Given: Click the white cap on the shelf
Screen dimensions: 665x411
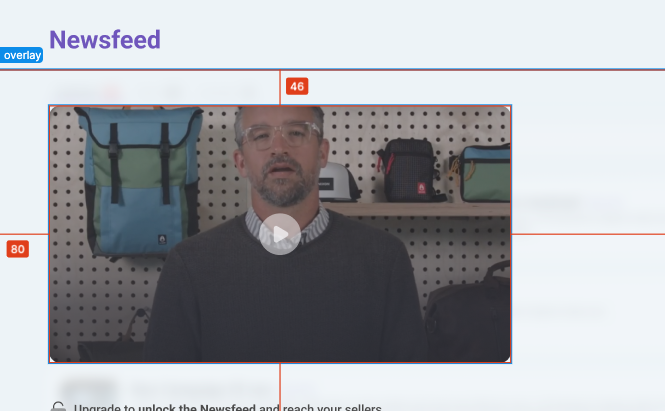Looking at the screenshot, I should point(337,182).
